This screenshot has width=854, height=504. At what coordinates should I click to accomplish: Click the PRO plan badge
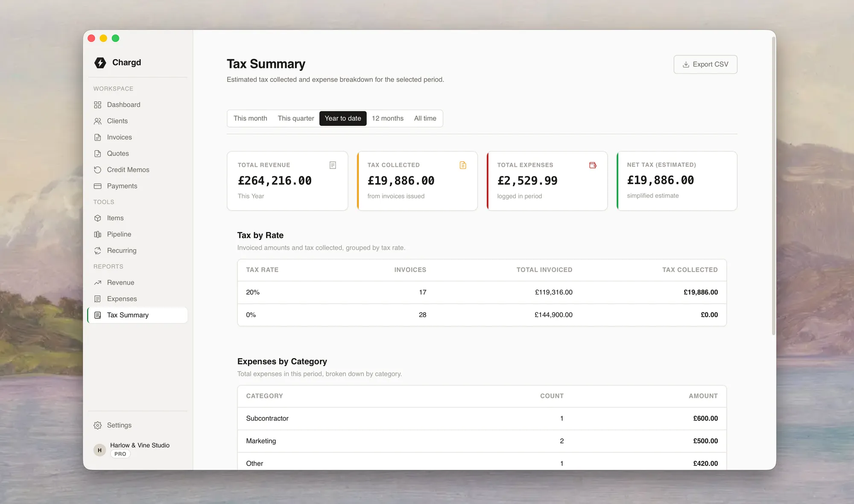coord(120,454)
